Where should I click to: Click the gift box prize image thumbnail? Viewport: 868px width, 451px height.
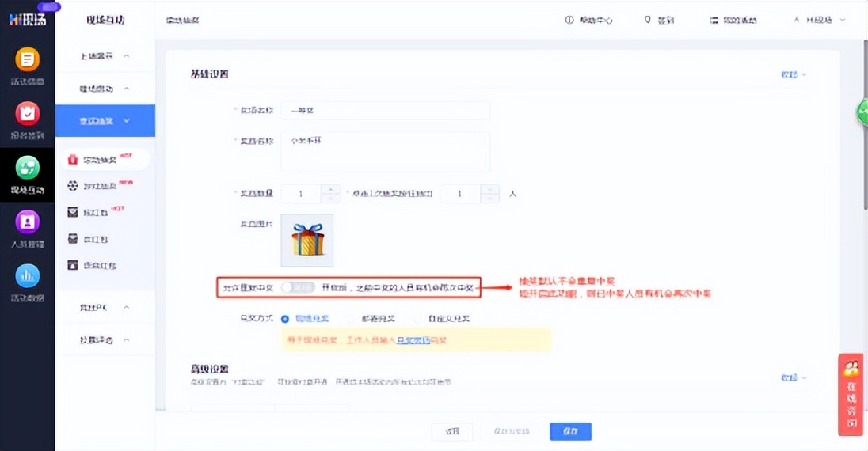tap(307, 241)
